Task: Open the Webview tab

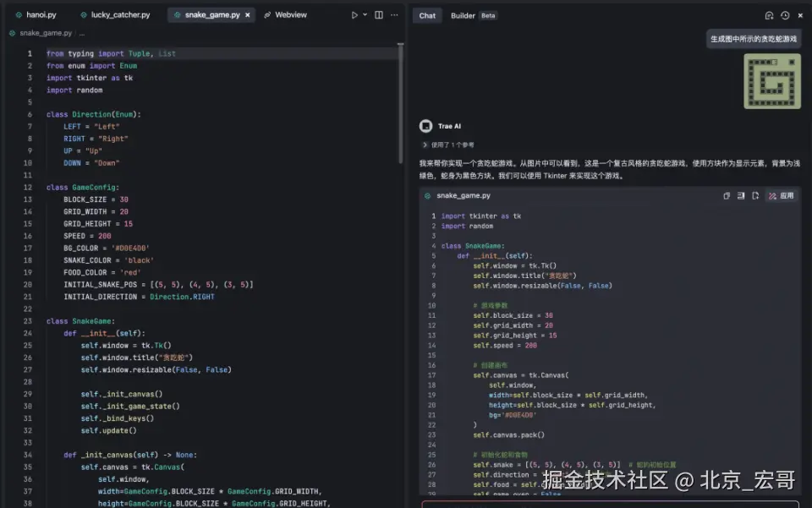Action: click(x=285, y=15)
